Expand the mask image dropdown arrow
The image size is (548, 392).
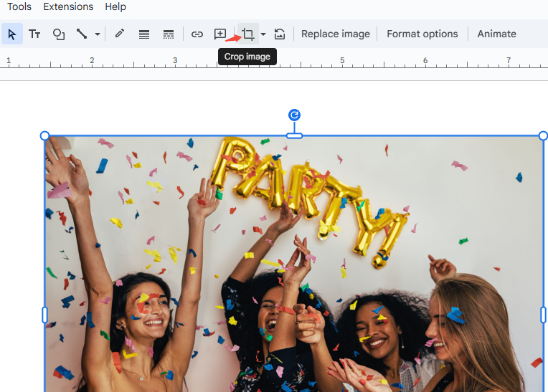(x=263, y=34)
